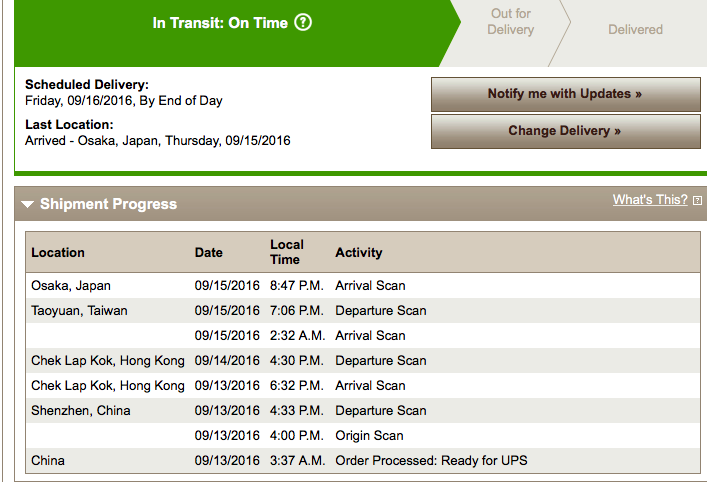The width and height of the screenshot is (707, 482).
Task: Select the Delivered stage
Action: click(635, 30)
